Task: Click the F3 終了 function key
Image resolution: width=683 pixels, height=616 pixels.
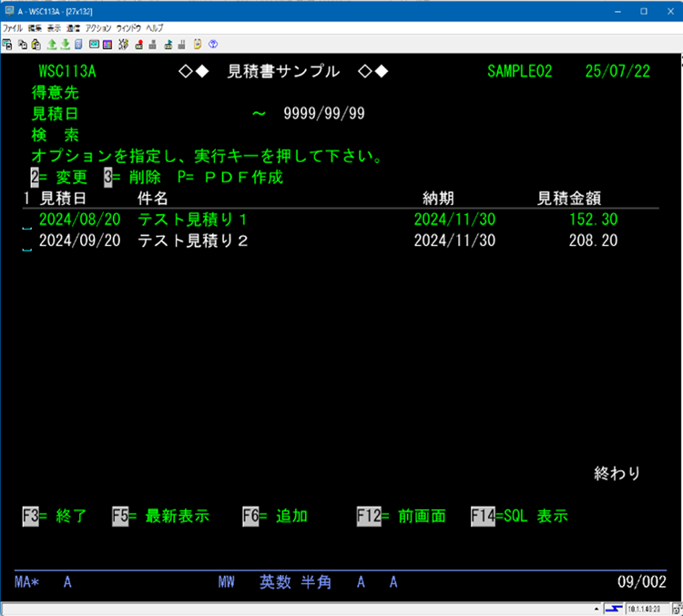Action: [54, 516]
